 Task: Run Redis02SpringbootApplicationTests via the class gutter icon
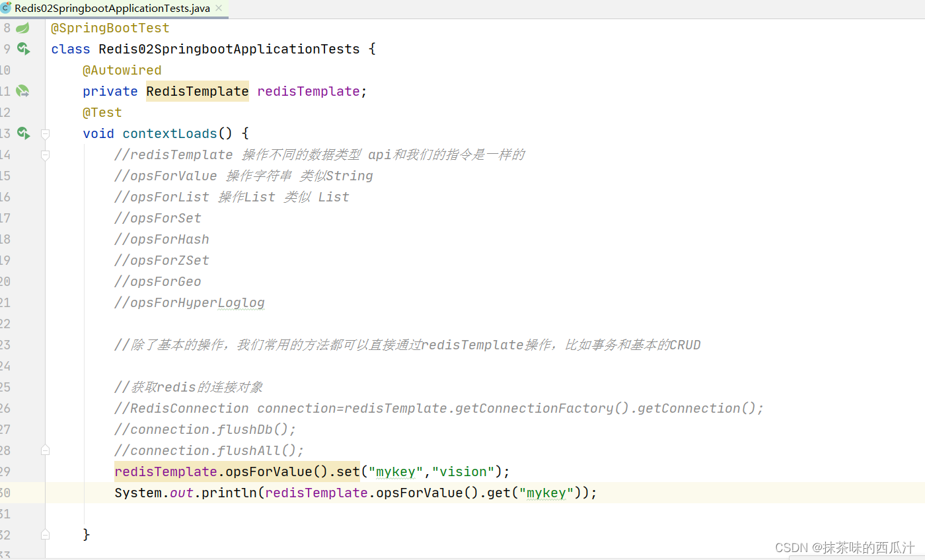coord(23,48)
